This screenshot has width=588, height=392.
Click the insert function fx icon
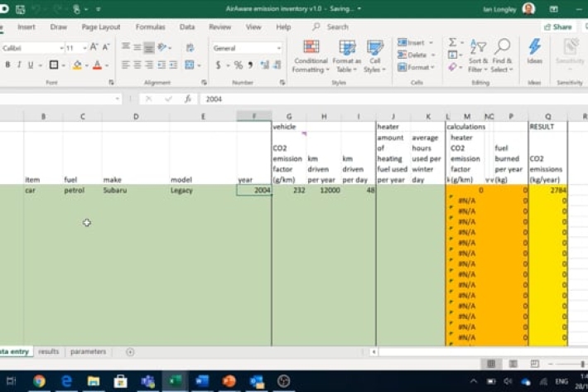[x=188, y=99]
